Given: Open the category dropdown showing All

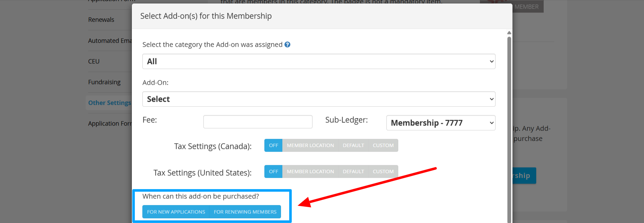Looking at the screenshot, I should 319,61.
